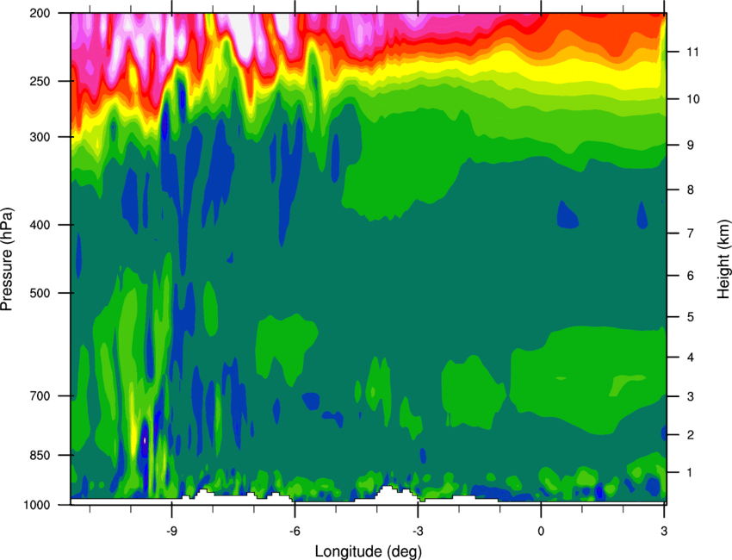Click the 700 pressure tick label
The image size is (732, 560).
[40, 396]
